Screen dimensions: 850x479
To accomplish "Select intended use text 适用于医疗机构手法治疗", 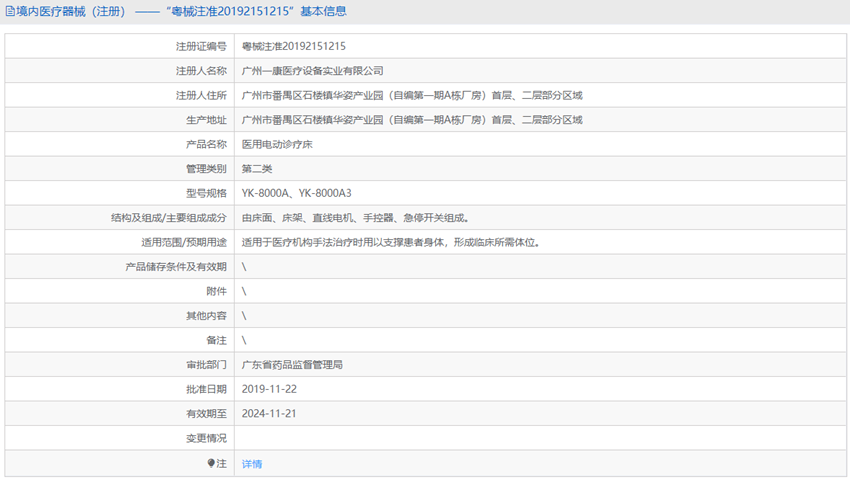I will [297, 242].
